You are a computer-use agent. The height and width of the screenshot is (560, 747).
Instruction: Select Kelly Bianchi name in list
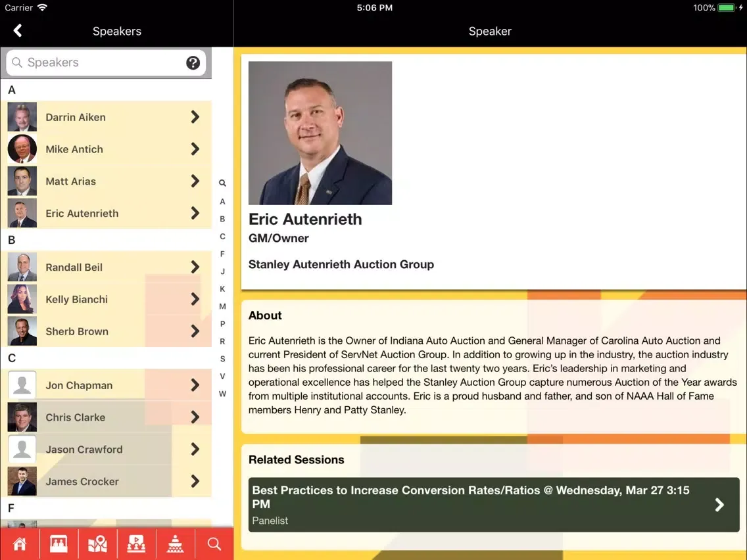pyautogui.click(x=77, y=300)
